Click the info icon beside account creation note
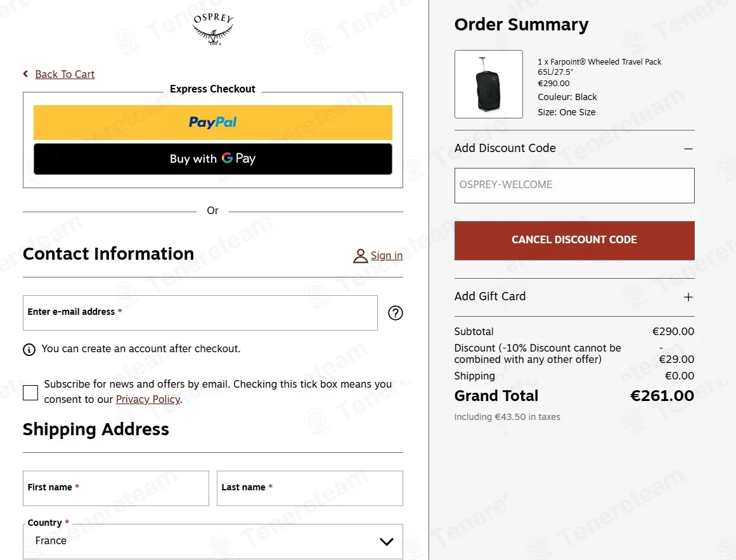 point(29,350)
